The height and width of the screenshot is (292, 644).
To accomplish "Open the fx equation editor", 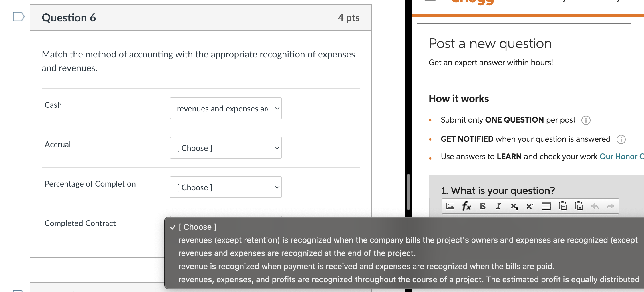I will [x=466, y=206].
